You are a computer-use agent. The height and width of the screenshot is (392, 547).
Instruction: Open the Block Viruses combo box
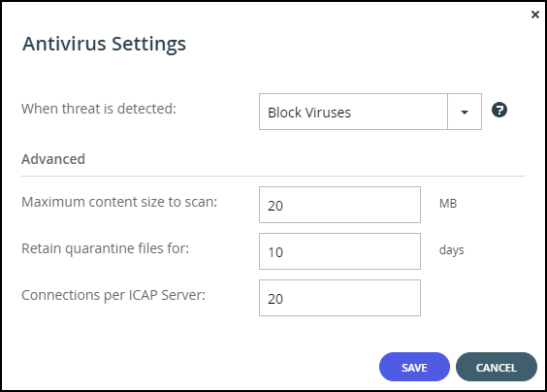370,112
